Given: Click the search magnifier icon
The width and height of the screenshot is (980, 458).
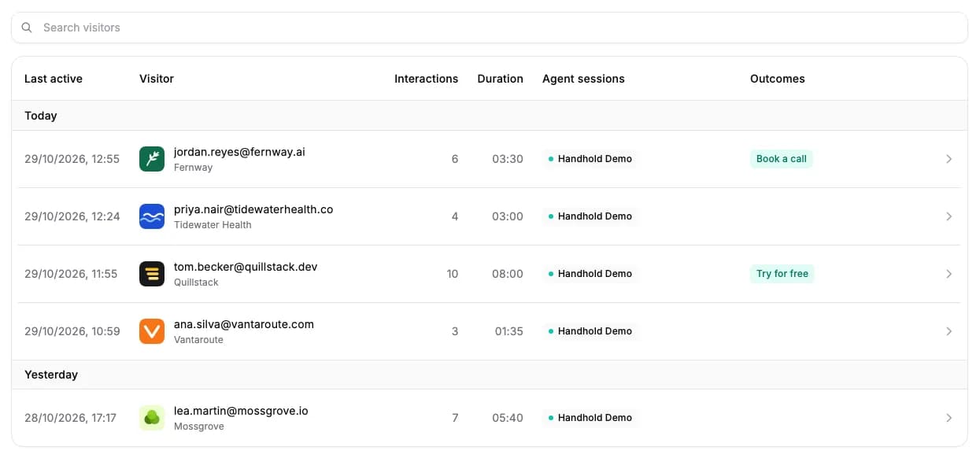Looking at the screenshot, I should 27,28.
